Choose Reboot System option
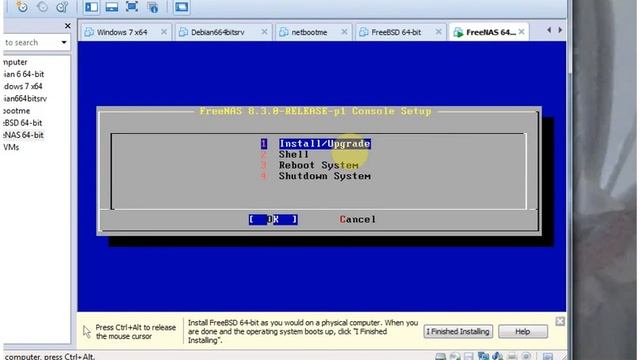 (318, 165)
